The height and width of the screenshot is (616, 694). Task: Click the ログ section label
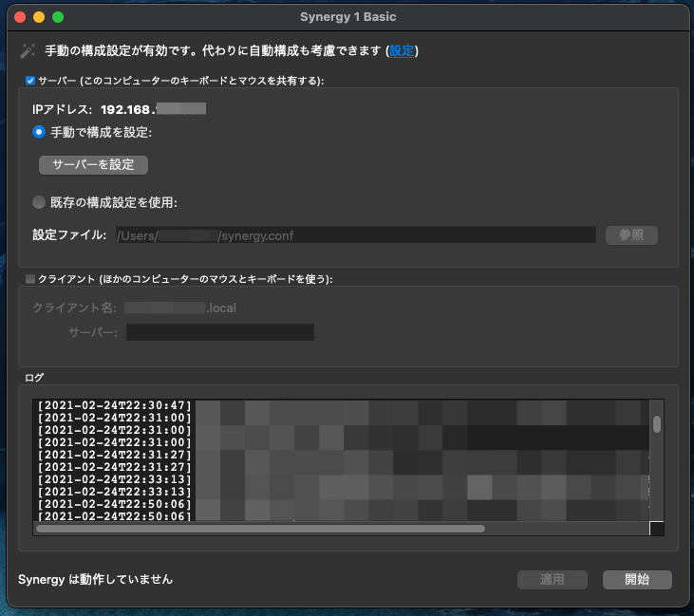point(34,378)
